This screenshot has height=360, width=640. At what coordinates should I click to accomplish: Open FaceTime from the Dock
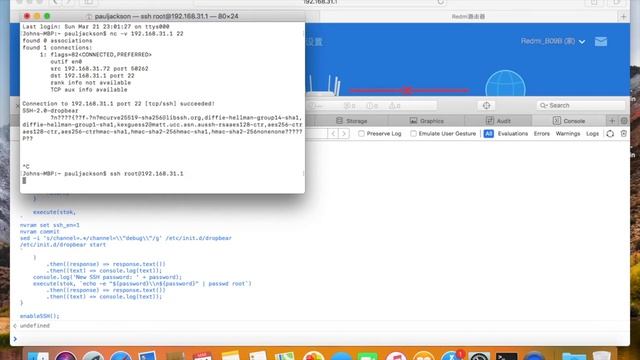[368, 357]
